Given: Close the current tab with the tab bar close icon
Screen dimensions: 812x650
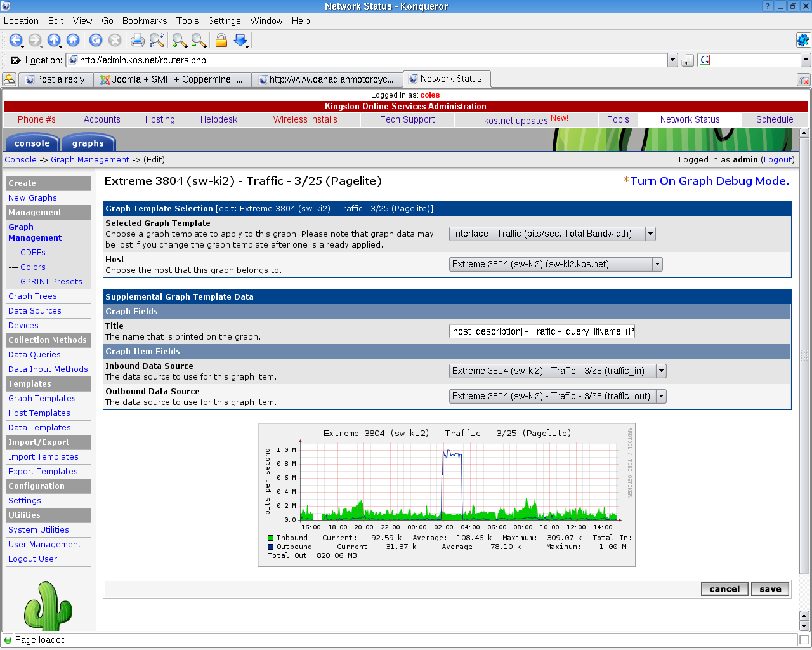Looking at the screenshot, I should [x=803, y=80].
